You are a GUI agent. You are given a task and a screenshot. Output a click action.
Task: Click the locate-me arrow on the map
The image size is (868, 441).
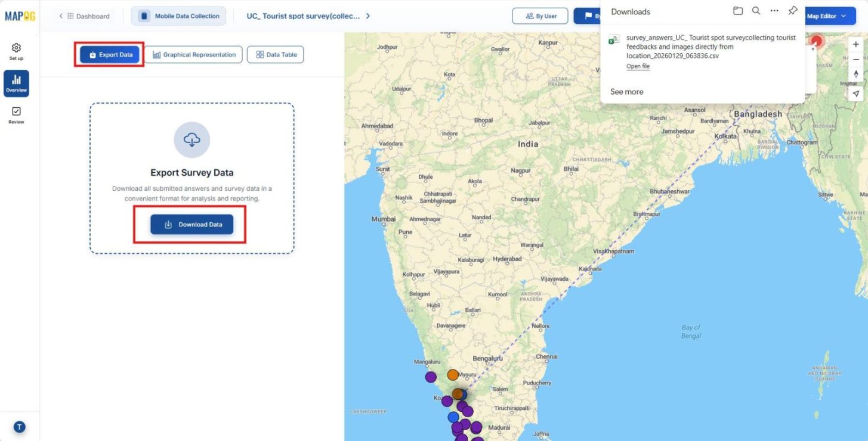pyautogui.click(x=855, y=94)
